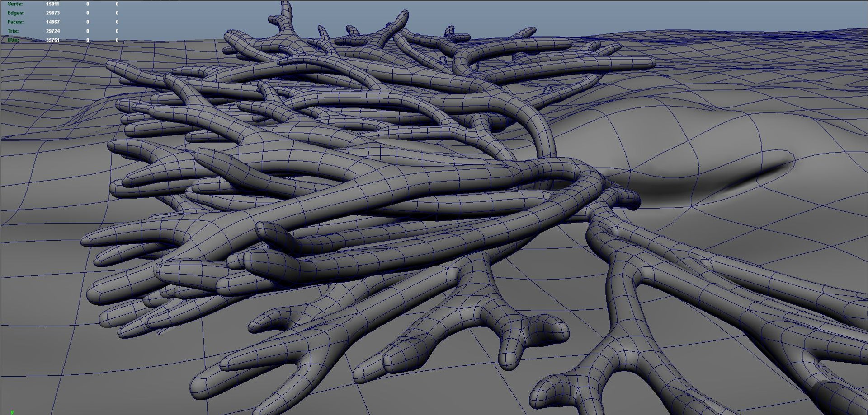The image size is (868, 415).
Task: Select the Verts count value 15011
Action: click(x=52, y=4)
